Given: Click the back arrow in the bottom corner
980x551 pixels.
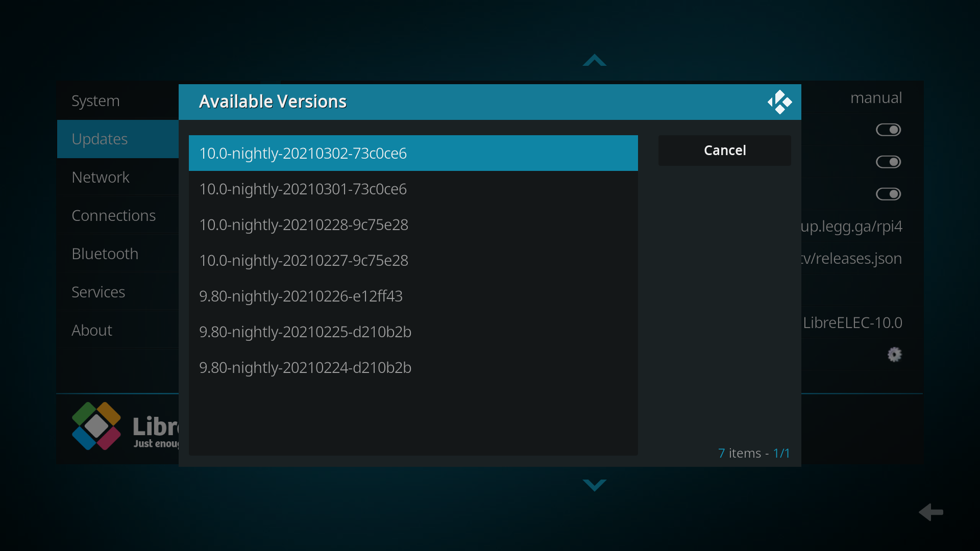Looking at the screenshot, I should pyautogui.click(x=931, y=512).
